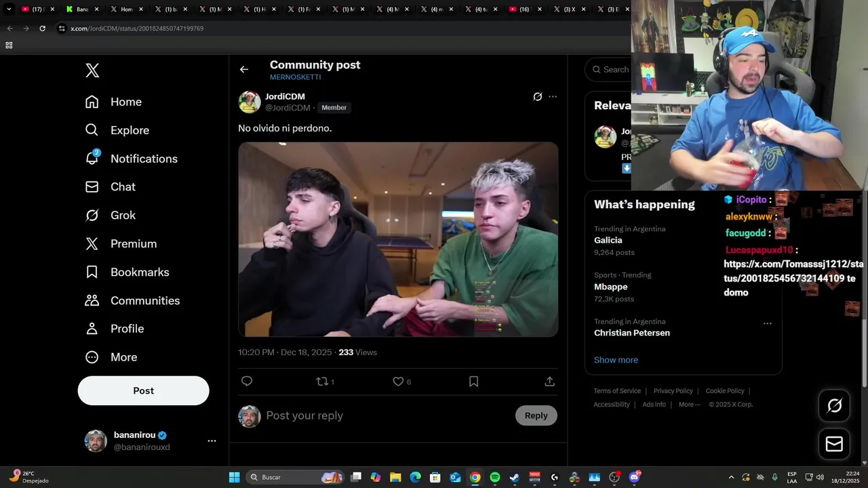Expand footer More options
Screen dimensions: 868x488
coord(690,405)
